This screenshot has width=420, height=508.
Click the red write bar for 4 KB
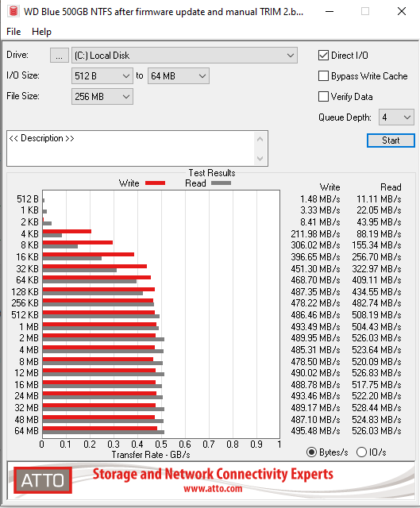(67, 231)
